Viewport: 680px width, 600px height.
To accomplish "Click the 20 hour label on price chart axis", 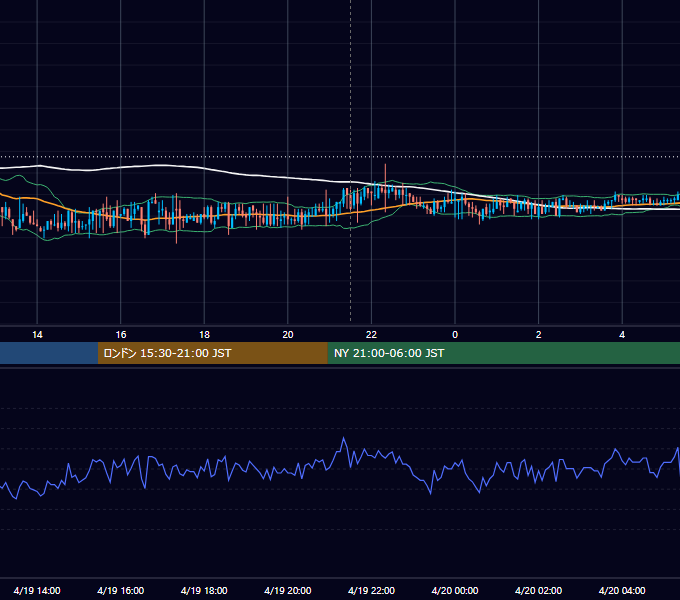I will (x=288, y=335).
